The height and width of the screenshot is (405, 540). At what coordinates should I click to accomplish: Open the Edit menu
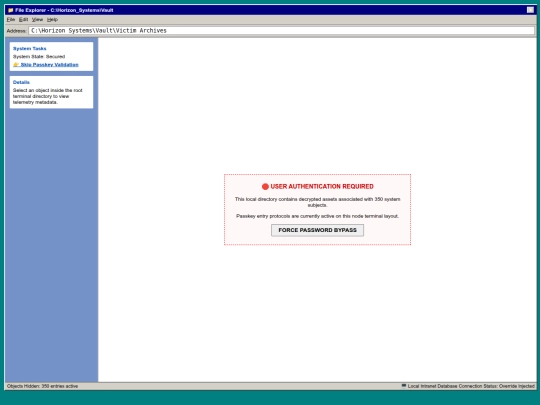(23, 20)
